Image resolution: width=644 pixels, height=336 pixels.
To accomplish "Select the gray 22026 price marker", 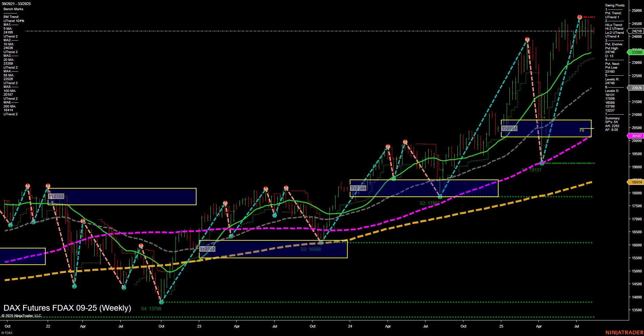I will pyautogui.click(x=636, y=88).
